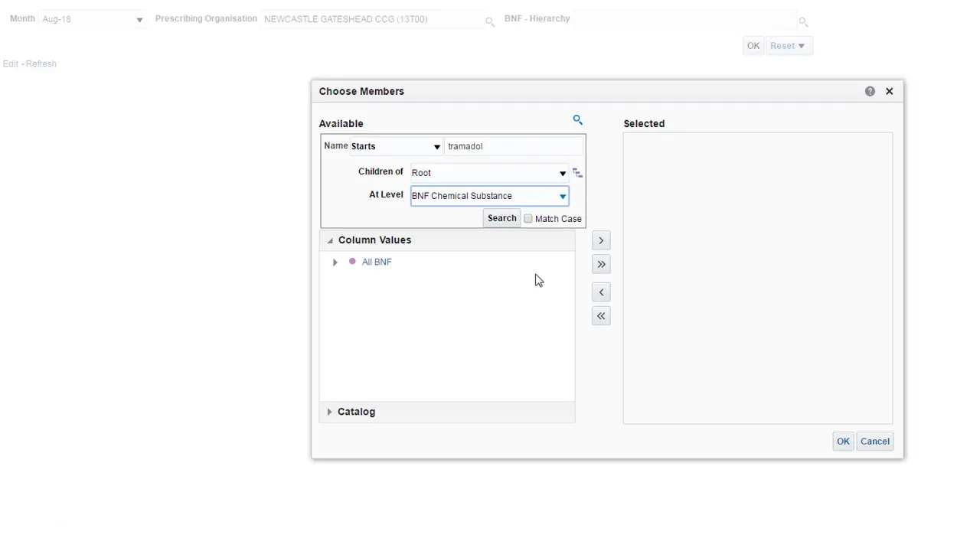Confirm with the dialog OK button

[x=843, y=442]
